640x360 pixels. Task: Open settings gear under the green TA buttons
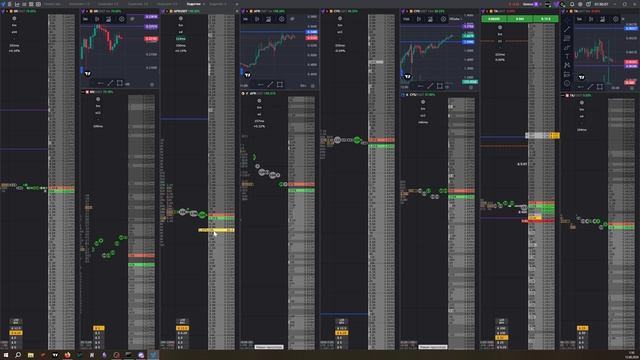click(500, 27)
